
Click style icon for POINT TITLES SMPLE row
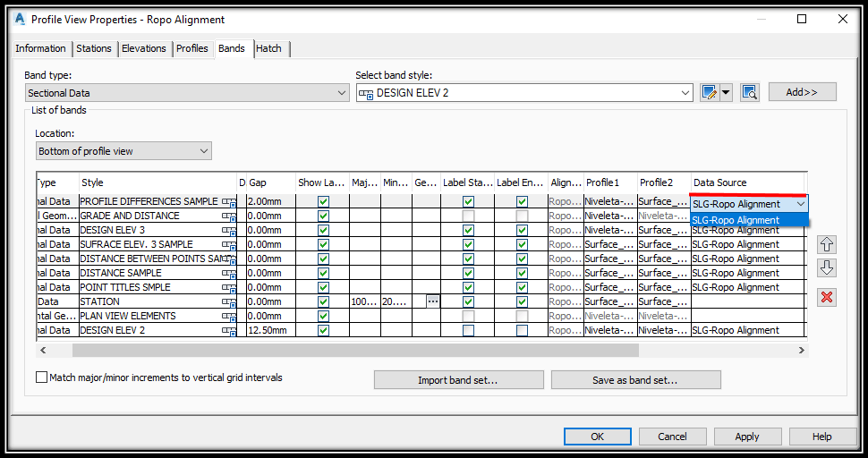(x=228, y=288)
